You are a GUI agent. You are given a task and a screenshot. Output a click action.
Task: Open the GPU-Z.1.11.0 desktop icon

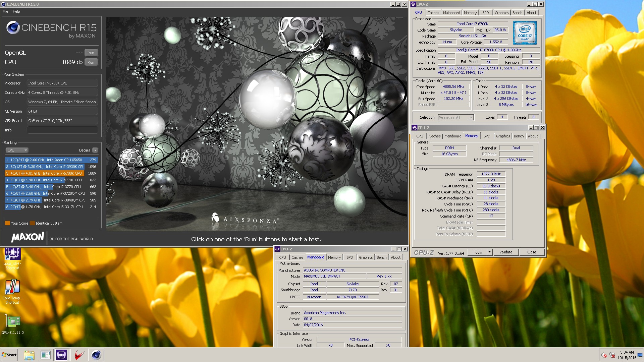coord(12,322)
